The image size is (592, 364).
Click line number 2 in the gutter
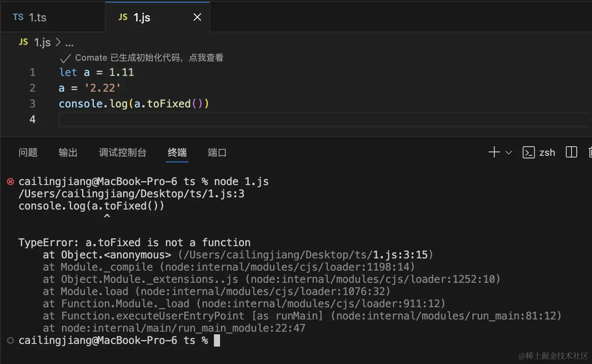[32, 88]
